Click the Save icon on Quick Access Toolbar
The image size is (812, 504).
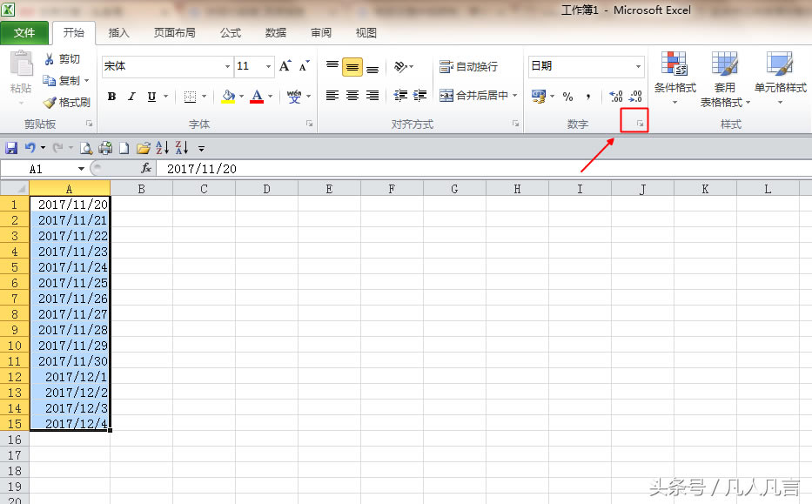click(x=10, y=147)
